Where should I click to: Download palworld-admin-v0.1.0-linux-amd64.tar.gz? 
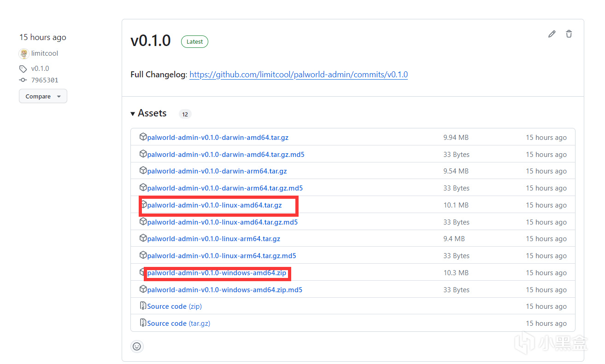click(x=215, y=205)
